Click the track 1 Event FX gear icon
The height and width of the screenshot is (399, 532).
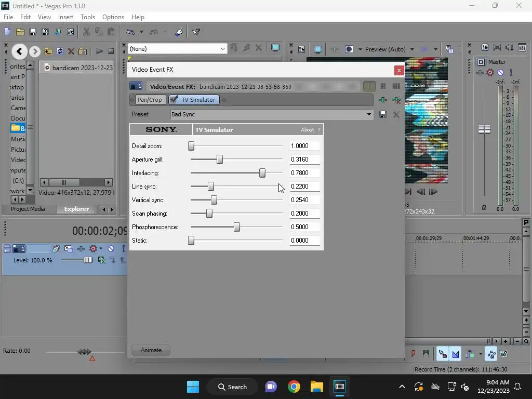tap(93, 249)
